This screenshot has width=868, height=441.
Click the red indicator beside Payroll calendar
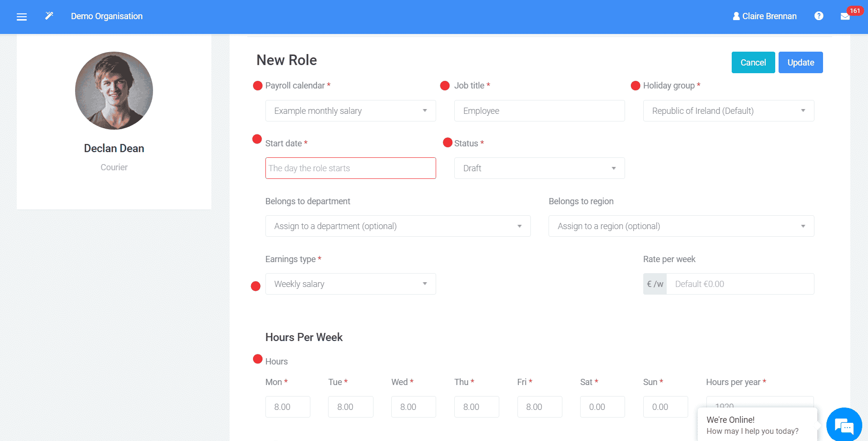point(256,85)
